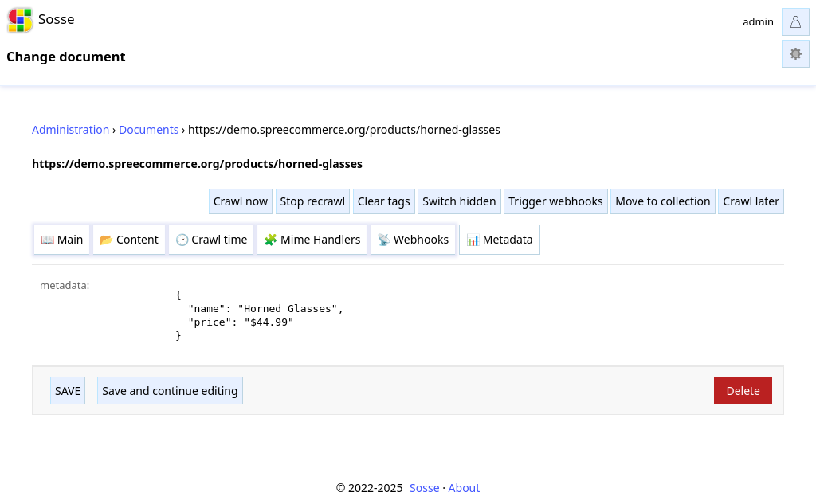Go to Administration breadcrumb link
The image size is (816, 504).
[70, 130]
